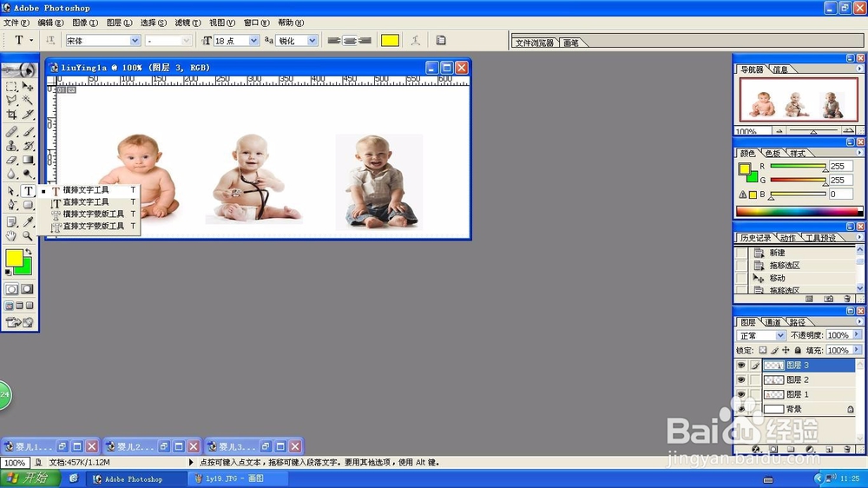Toggle visibility eye of 图层 2
The image size is (868, 488).
coord(741,380)
